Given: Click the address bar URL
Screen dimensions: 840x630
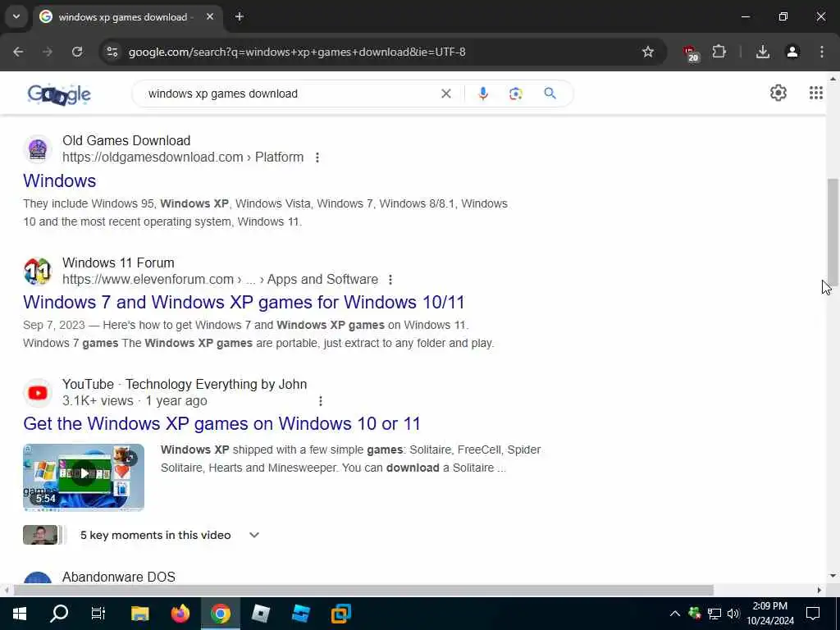Looking at the screenshot, I should [x=297, y=52].
